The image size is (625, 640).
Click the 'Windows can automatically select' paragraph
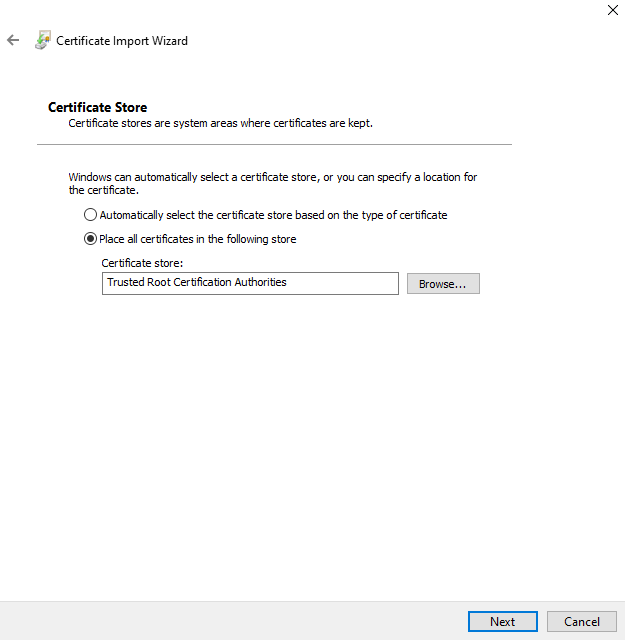coord(272,183)
